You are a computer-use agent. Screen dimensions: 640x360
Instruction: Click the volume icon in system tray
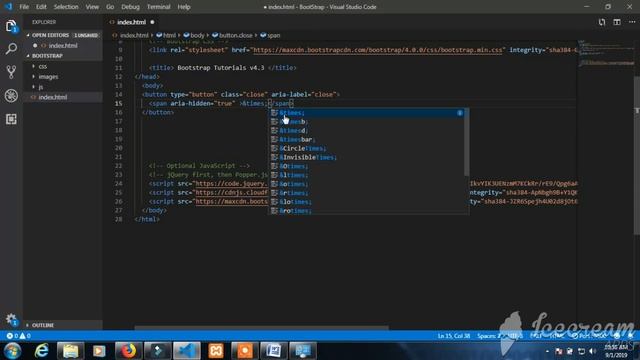pyautogui.click(x=593, y=351)
